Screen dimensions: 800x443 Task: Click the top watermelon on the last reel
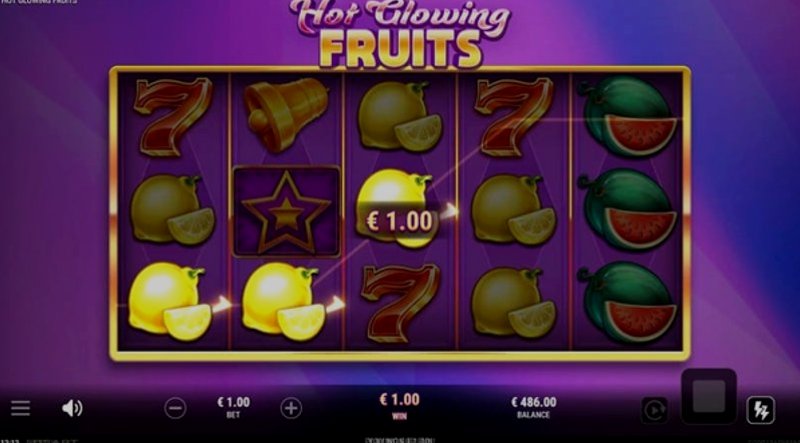[629, 116]
